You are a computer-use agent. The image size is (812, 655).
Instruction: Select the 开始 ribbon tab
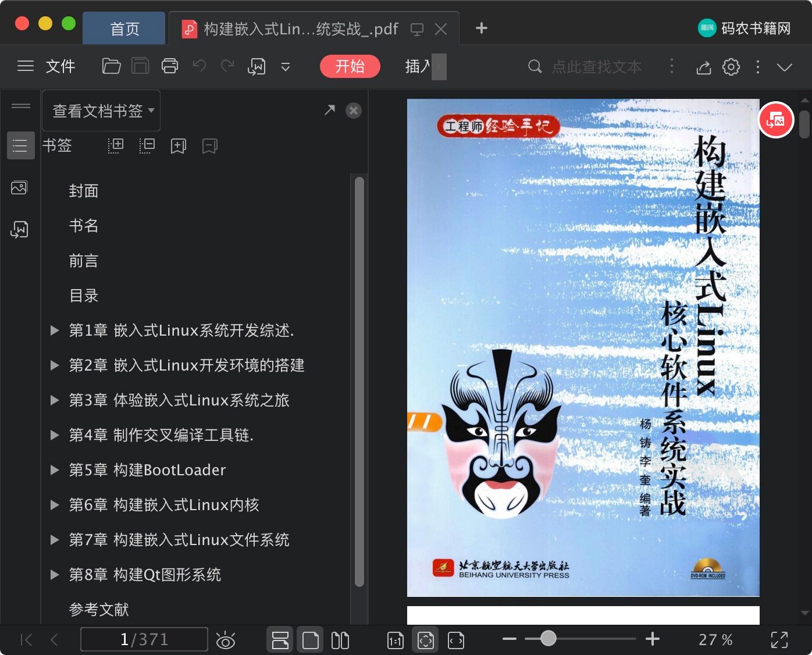(350, 66)
